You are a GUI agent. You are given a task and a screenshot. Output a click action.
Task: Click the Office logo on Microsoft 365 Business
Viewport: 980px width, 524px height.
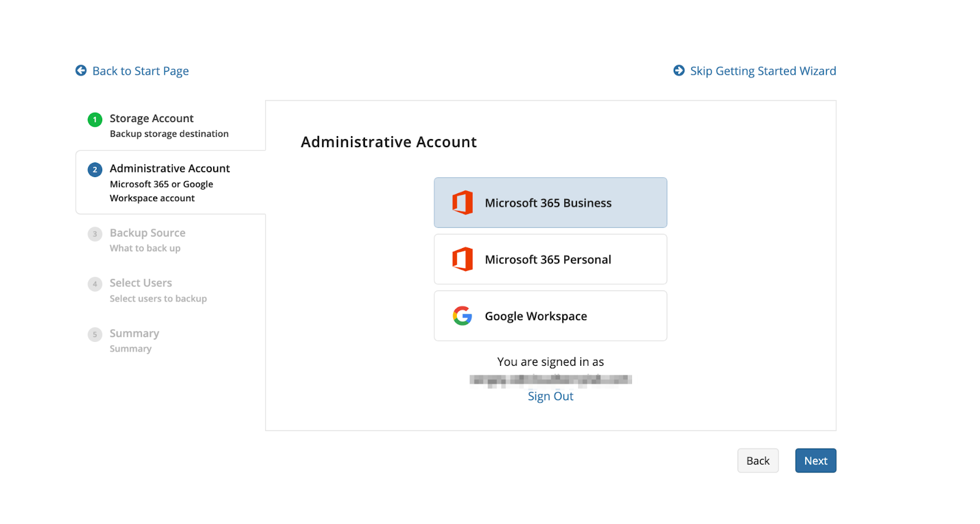[x=462, y=203]
